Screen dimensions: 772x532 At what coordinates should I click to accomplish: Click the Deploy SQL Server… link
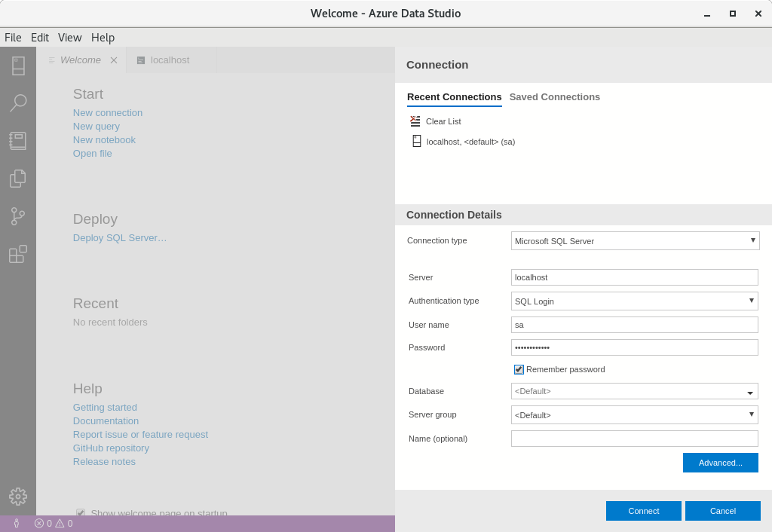[120, 237]
